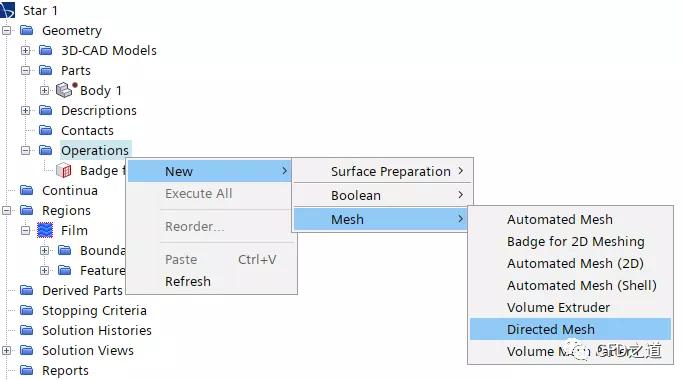The height and width of the screenshot is (380, 683).
Task: Expand the Body 1 node
Action: 44,90
